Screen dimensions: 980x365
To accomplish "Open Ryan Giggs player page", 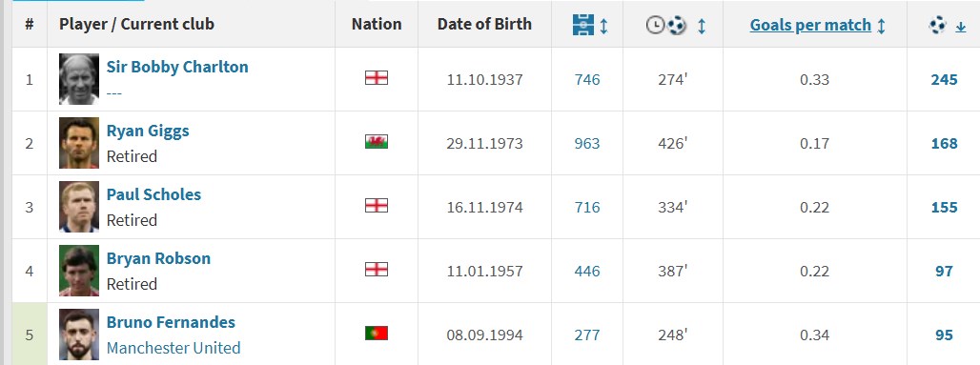I will coord(148,131).
